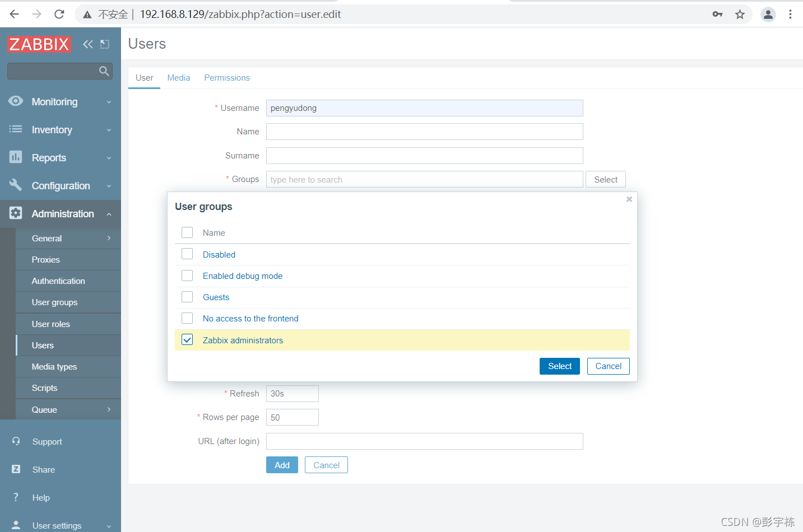Click the Reports chart icon

coord(16,157)
